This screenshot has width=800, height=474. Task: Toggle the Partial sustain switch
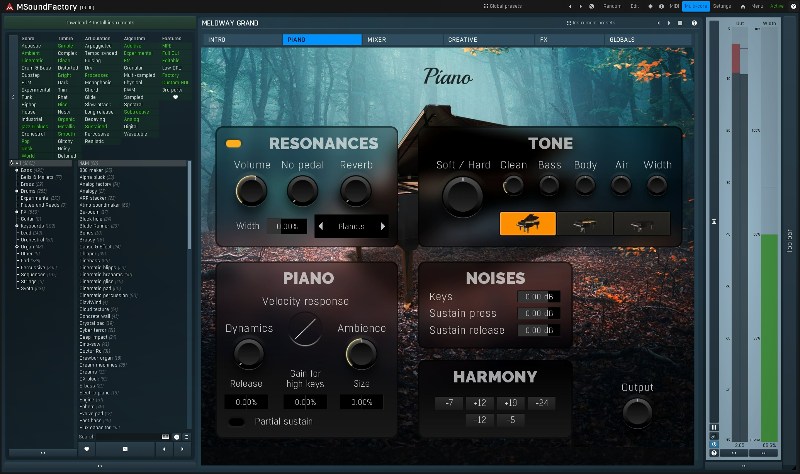[238, 421]
